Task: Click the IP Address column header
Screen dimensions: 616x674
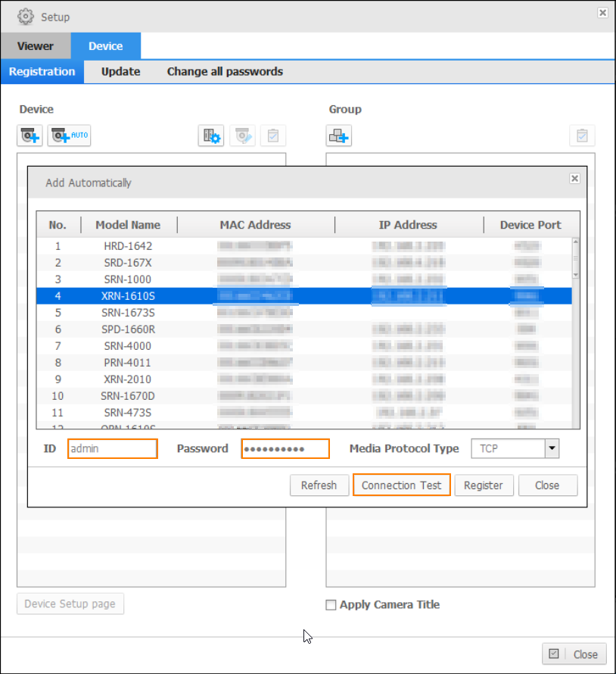Action: click(x=408, y=225)
